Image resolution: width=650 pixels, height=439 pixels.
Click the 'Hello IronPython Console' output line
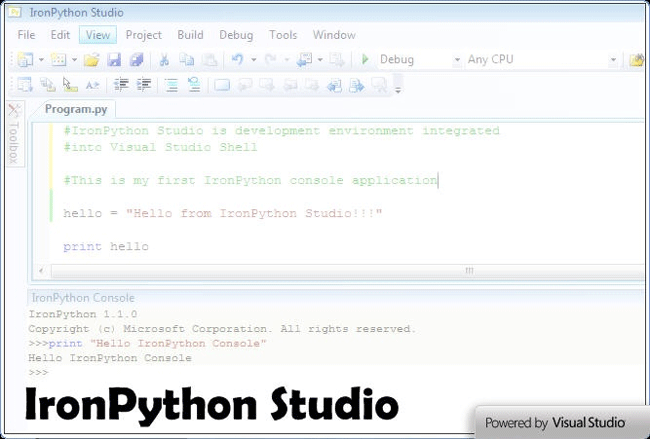110,358
